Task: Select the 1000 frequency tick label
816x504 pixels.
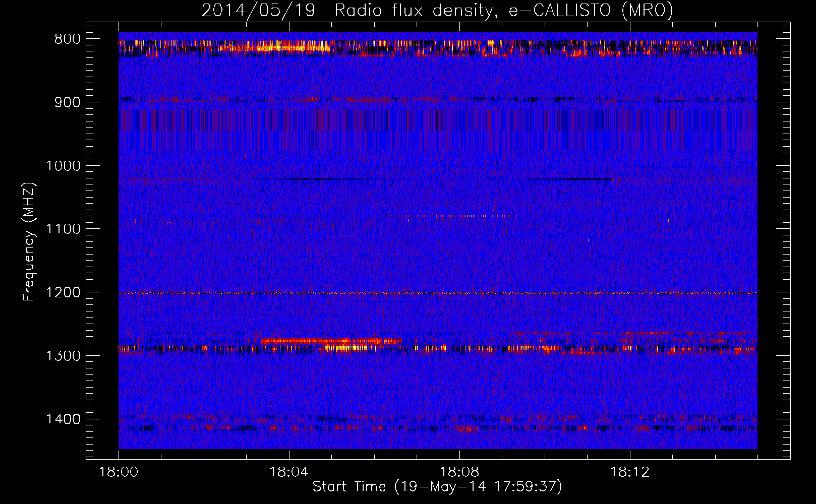Action: [x=63, y=166]
